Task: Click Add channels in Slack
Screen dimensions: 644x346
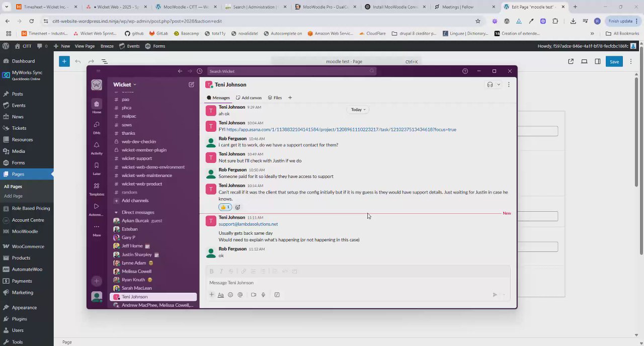Action: [135, 201]
